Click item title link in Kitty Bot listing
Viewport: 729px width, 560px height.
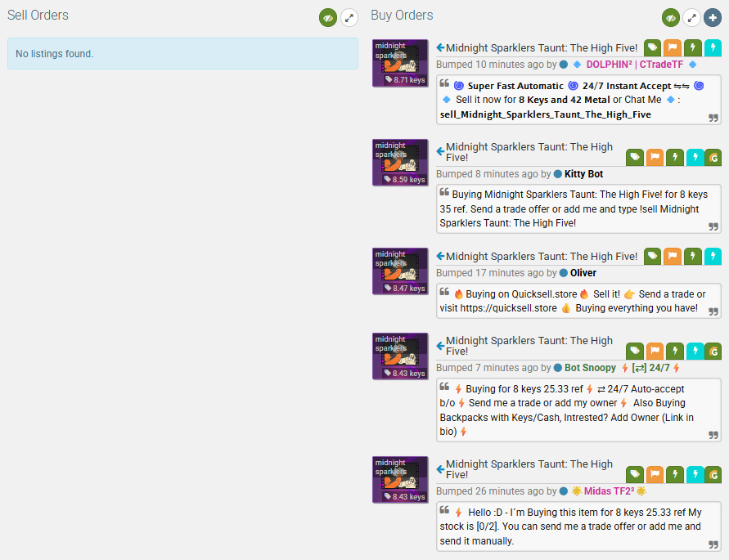(529, 152)
